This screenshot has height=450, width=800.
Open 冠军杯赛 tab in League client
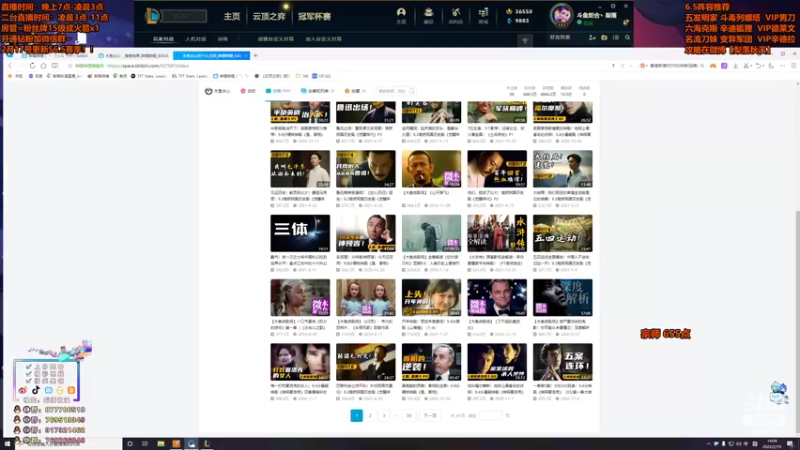[x=314, y=16]
